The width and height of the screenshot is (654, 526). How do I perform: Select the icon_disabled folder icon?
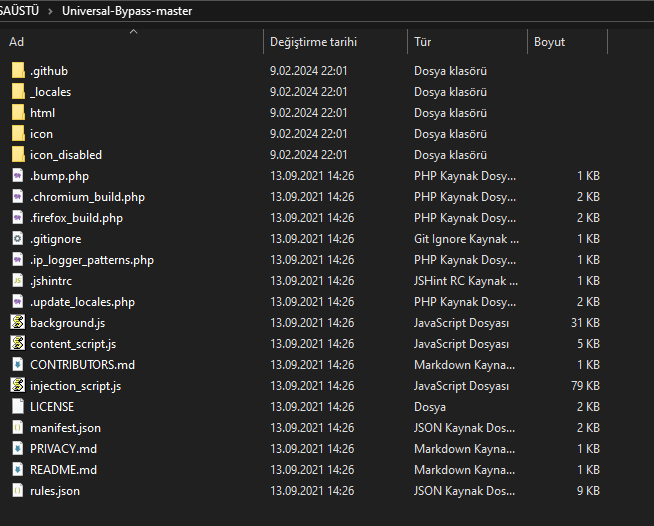point(17,155)
